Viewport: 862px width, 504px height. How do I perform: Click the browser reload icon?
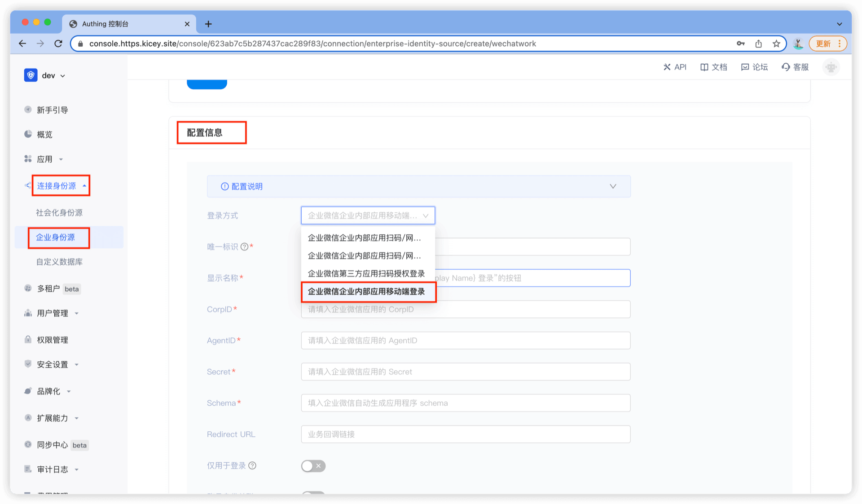58,44
